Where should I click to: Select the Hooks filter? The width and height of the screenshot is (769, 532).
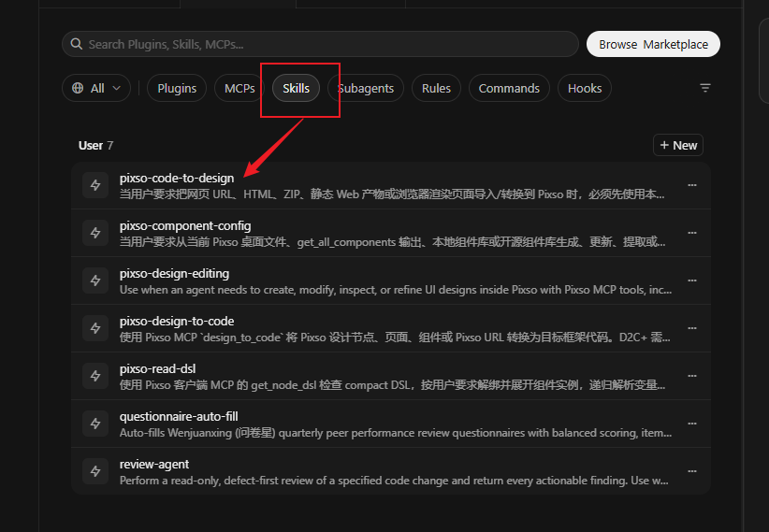[x=585, y=88]
